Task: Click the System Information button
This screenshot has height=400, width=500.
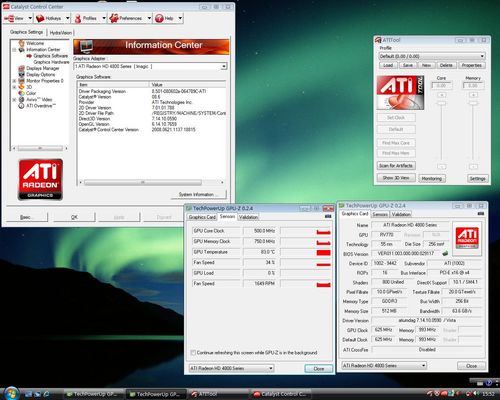Action: coord(199,194)
